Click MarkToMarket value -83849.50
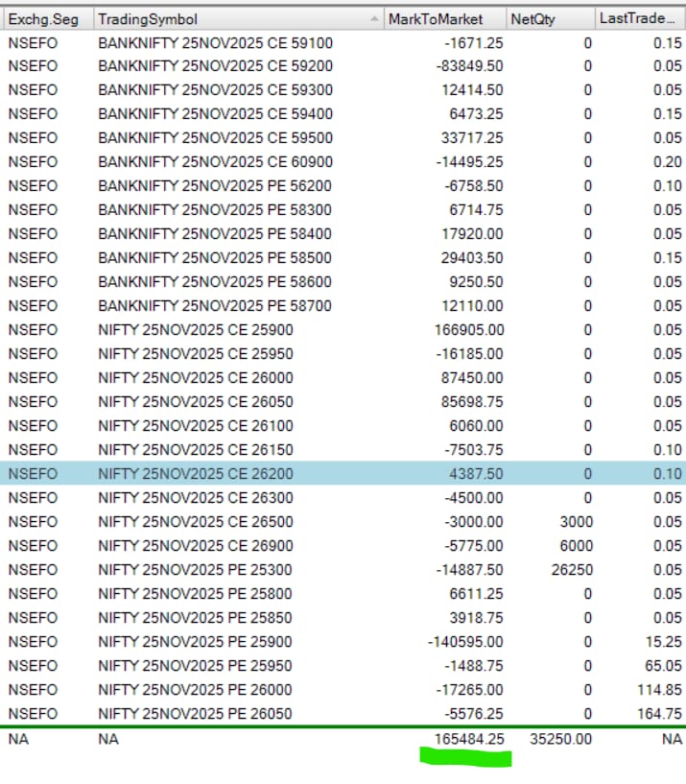 (469, 66)
